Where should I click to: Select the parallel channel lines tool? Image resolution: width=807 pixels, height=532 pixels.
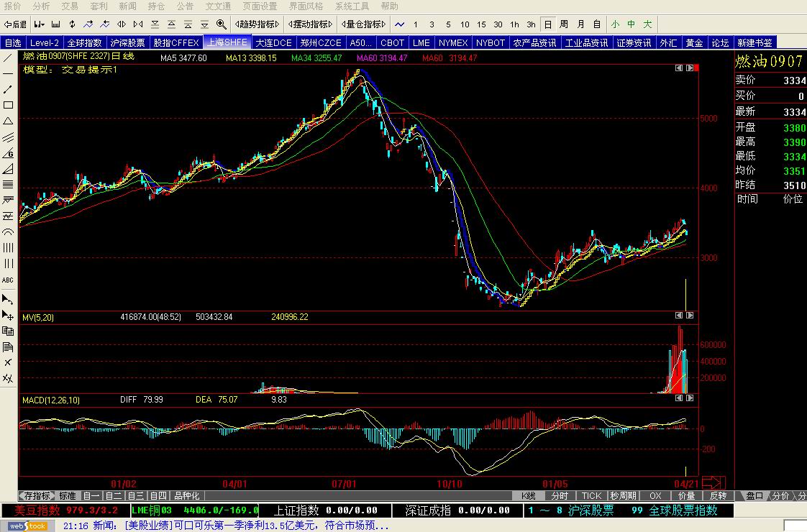(x=8, y=137)
